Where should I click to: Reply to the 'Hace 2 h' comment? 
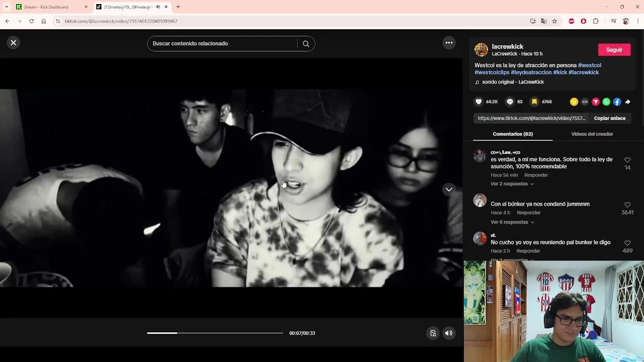(x=528, y=251)
